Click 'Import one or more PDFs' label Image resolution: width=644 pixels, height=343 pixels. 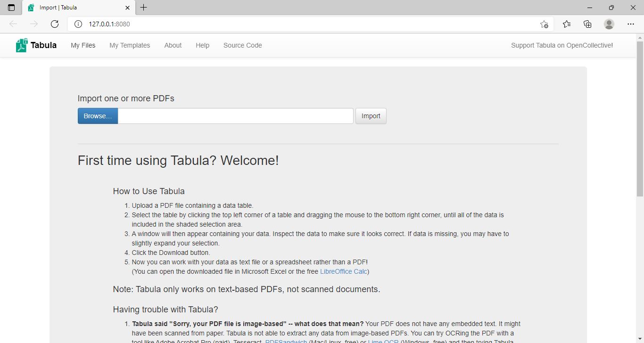tap(126, 98)
